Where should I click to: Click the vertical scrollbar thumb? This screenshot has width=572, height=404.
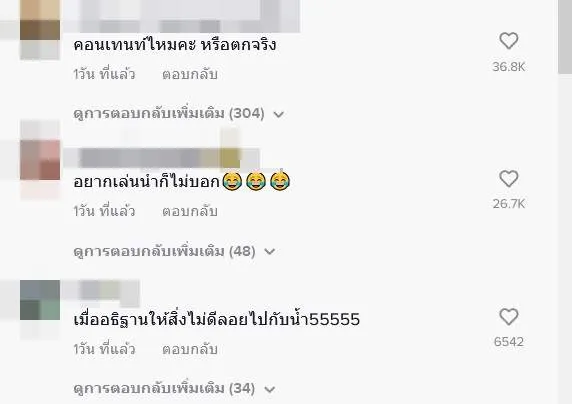[x=565, y=36]
